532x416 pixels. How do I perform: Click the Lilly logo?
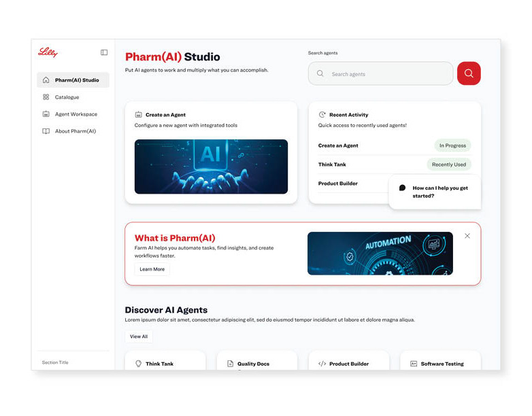click(48, 52)
